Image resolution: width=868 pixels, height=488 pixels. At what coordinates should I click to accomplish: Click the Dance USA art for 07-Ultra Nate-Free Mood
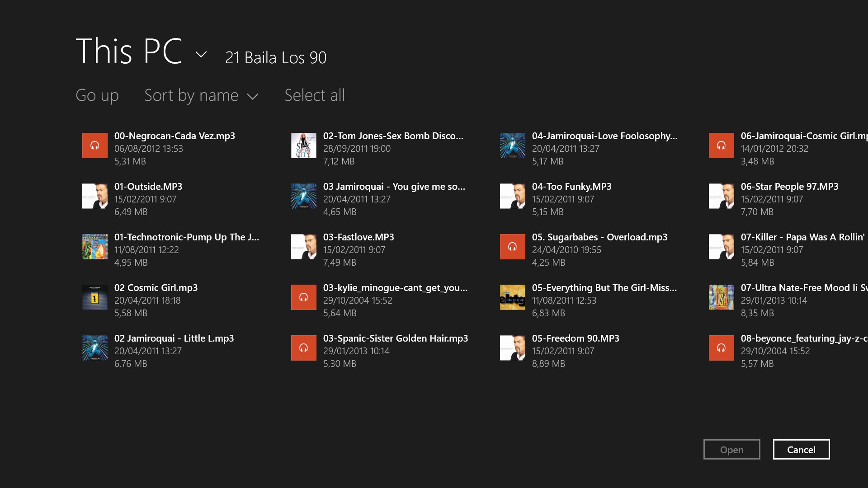pyautogui.click(x=722, y=297)
